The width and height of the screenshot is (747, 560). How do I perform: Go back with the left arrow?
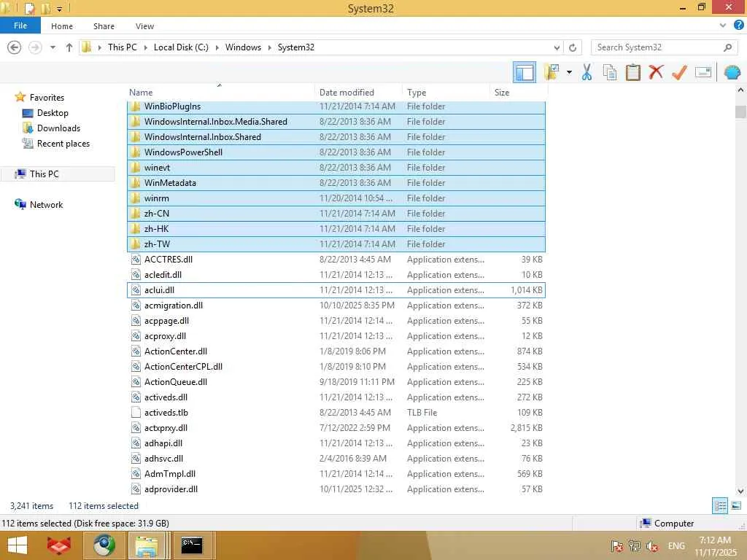(x=15, y=47)
